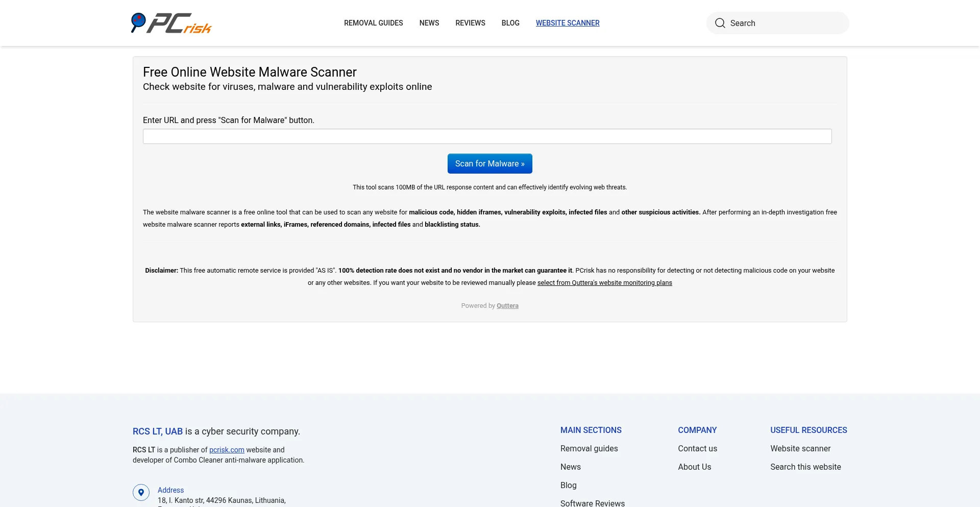Open Search this website footer link
This screenshot has width=980, height=507.
[x=806, y=467]
